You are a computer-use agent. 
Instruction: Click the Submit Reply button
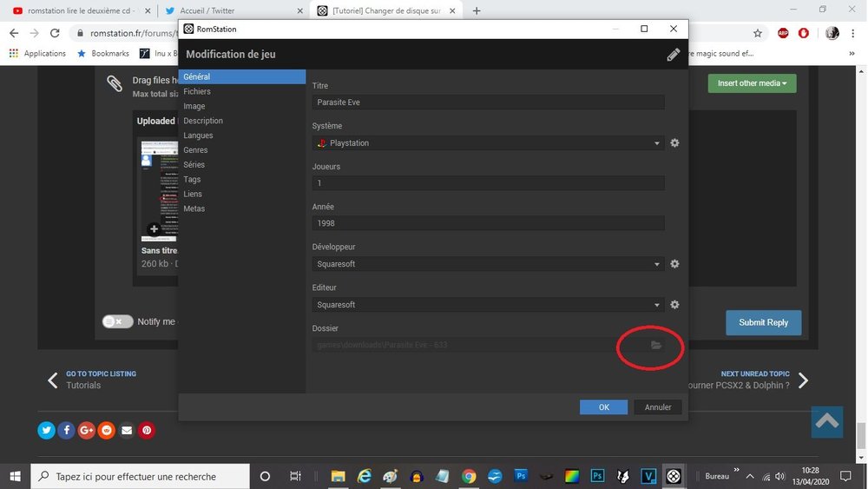[x=763, y=322]
